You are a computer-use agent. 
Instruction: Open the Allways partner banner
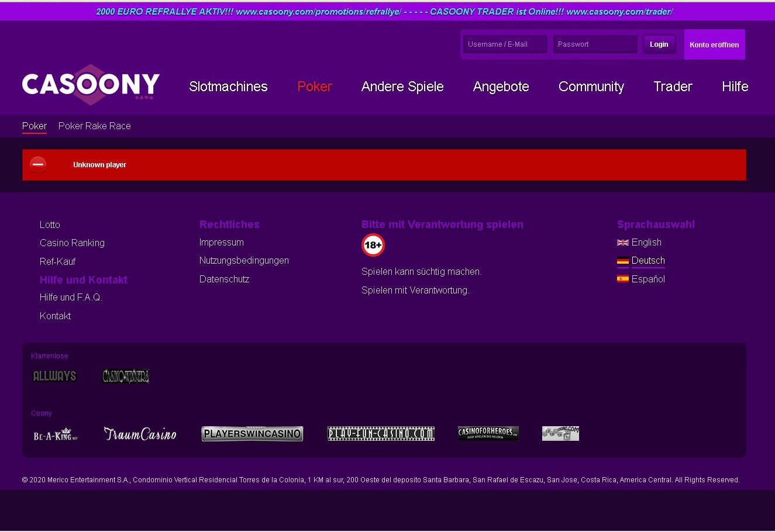(x=55, y=376)
